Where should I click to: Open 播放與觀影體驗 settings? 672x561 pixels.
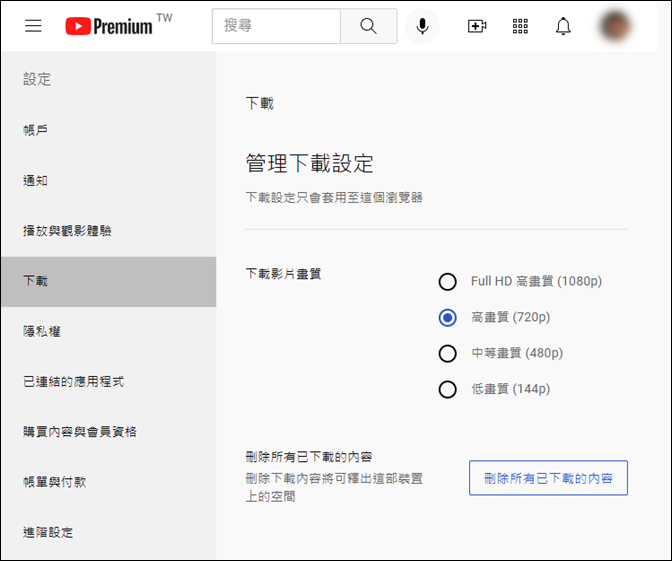tap(109, 231)
